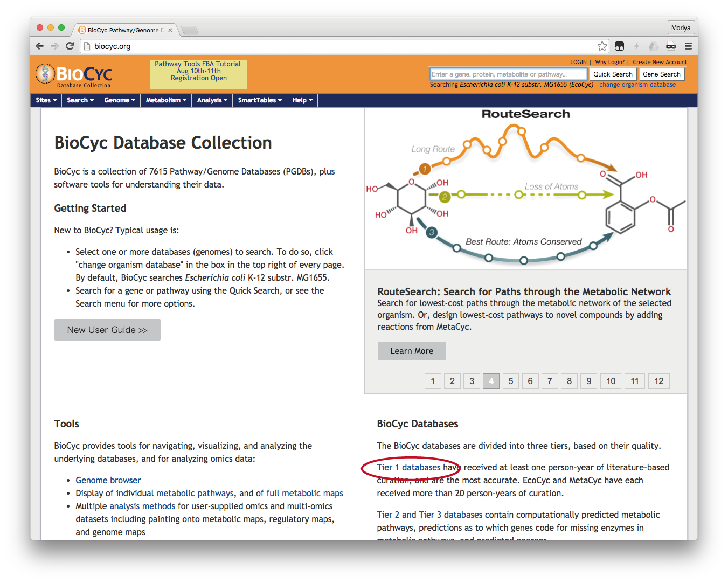Viewport: 728px width, 583px height.
Task: Open a new browser tab
Action: pos(190,30)
